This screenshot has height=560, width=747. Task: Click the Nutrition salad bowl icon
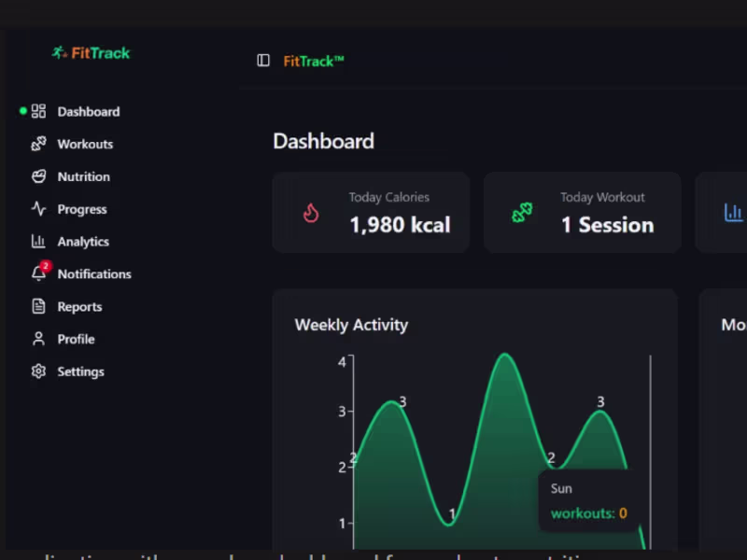(38, 176)
